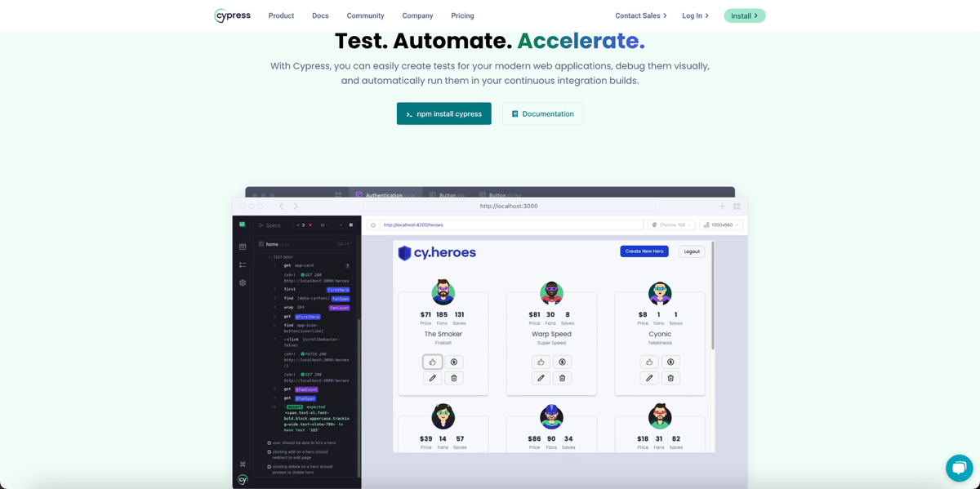
Task: Open the Product menu
Action: (x=281, y=16)
